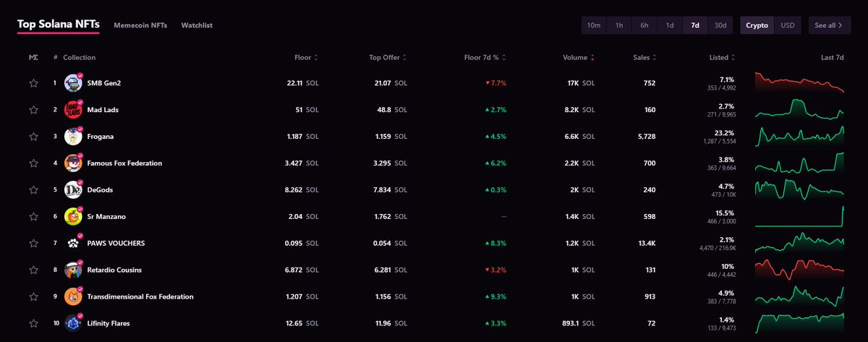Star SMB Gen2 to add it to watchlist
This screenshot has width=868, height=342.
pos(33,83)
